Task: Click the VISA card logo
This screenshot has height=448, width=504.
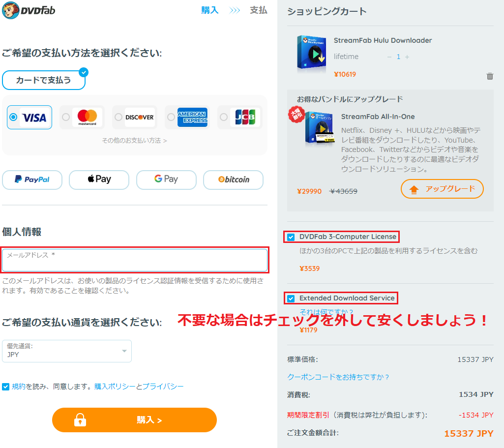Action: [34, 118]
